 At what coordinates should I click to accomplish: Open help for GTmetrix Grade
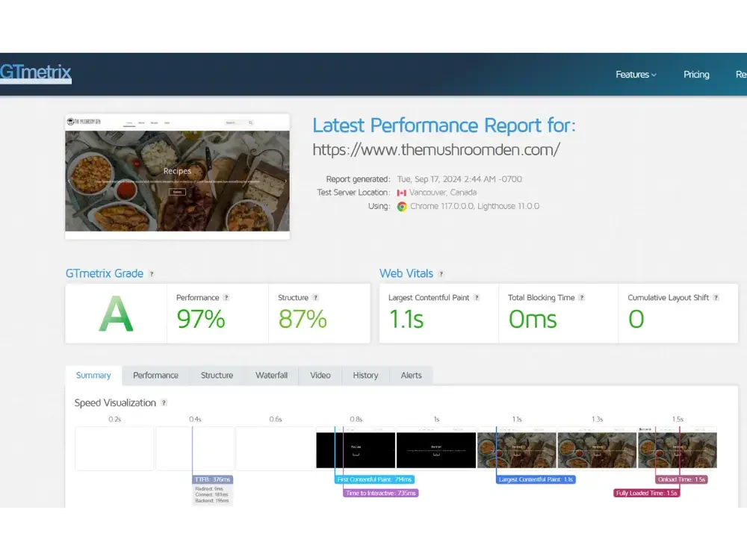tap(152, 274)
